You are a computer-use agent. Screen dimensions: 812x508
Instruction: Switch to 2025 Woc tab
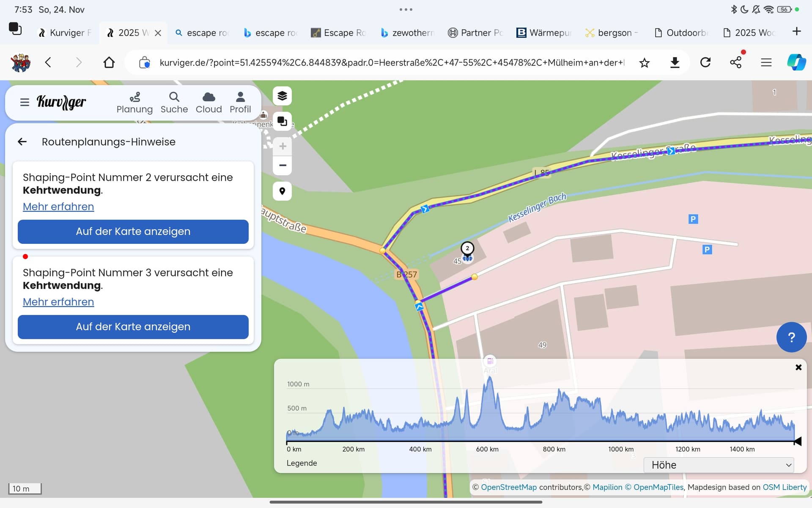[750, 33]
